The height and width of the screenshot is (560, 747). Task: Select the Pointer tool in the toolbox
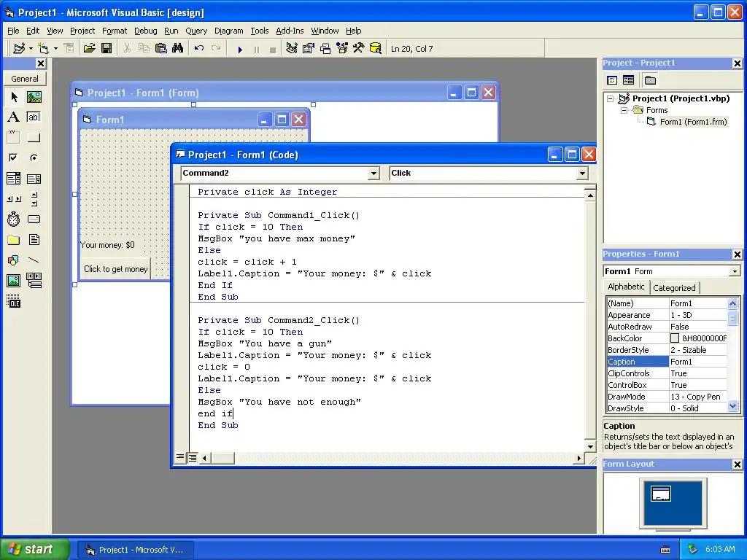[x=14, y=97]
